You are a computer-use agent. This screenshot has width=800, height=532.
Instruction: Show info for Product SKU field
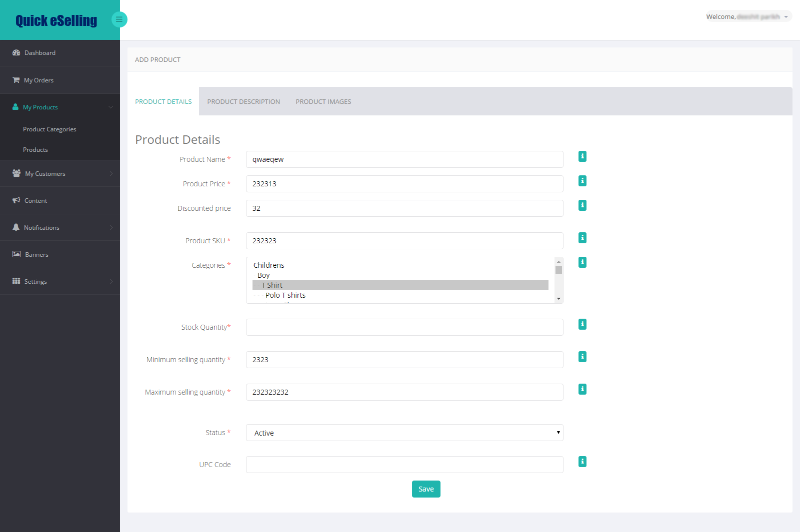pos(582,238)
